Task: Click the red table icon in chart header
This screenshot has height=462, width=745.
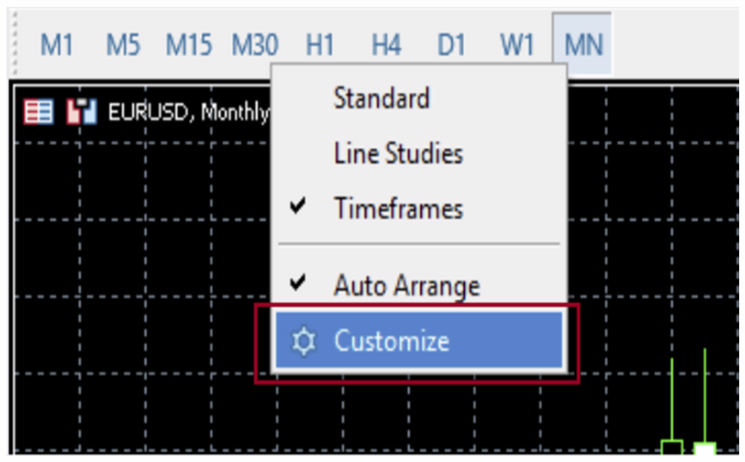Action: tap(39, 111)
